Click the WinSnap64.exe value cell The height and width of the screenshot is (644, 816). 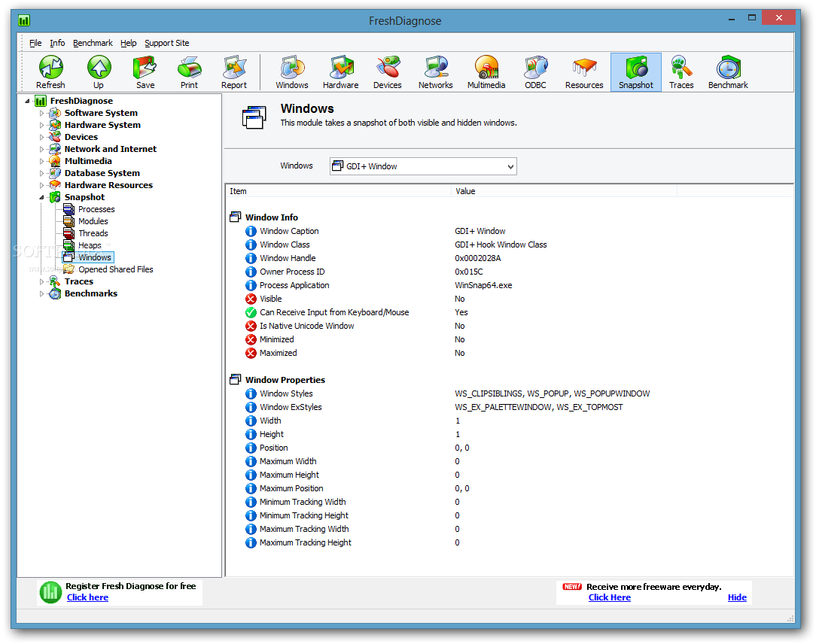(483, 285)
